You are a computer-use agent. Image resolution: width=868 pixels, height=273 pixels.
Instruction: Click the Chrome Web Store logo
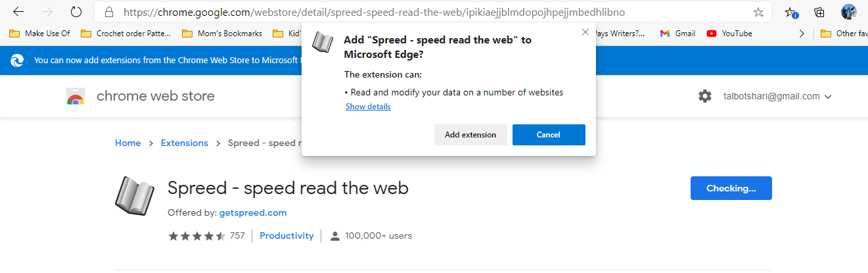[x=76, y=97]
